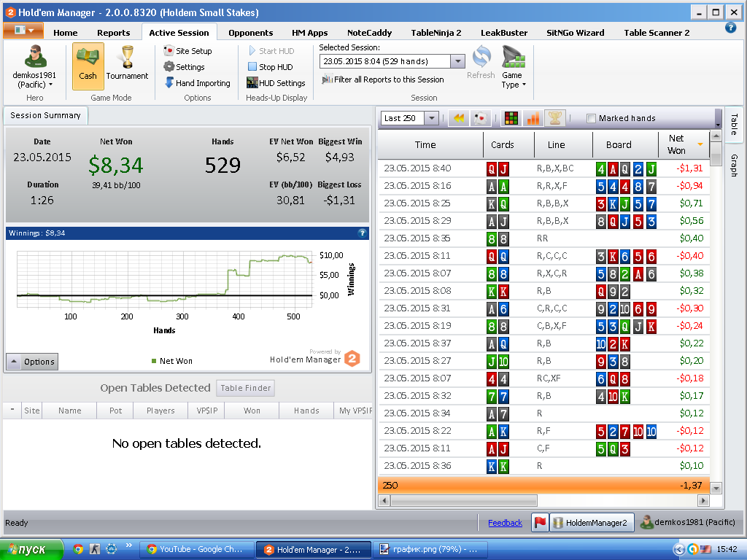The image size is (747, 560).
Task: Open the Selected Session dropdown
Action: point(458,61)
